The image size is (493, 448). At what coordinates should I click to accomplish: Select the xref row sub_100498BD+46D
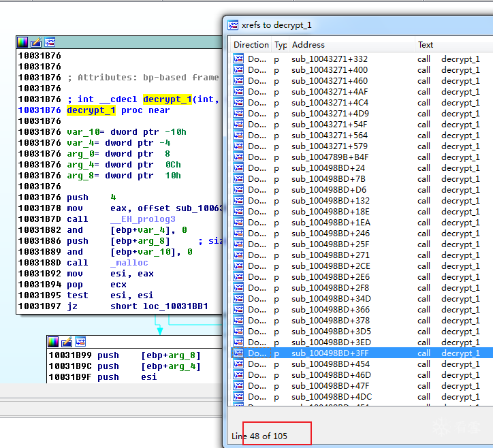point(362,375)
